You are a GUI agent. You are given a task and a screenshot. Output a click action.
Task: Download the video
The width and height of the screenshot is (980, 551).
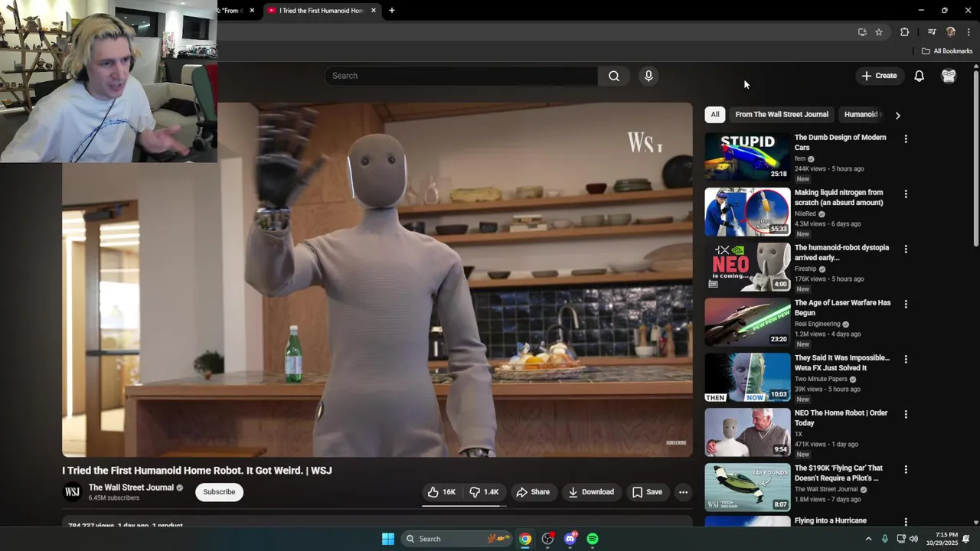tap(591, 492)
